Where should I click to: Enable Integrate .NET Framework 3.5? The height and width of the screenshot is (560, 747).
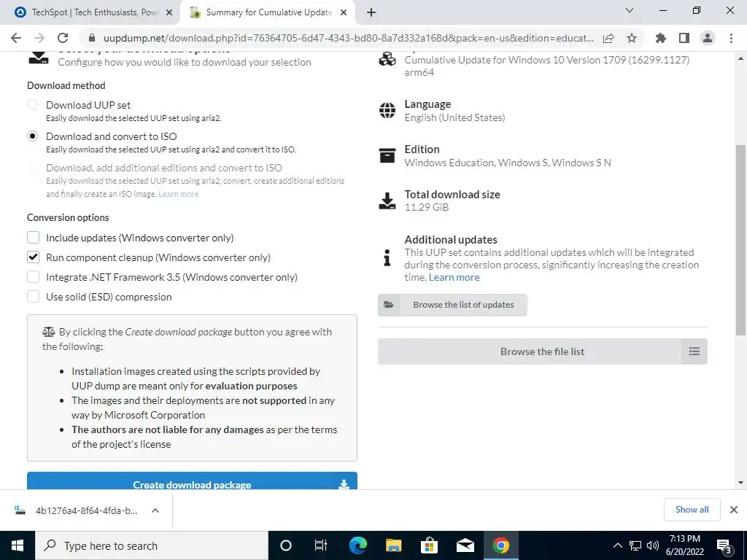pyautogui.click(x=33, y=277)
